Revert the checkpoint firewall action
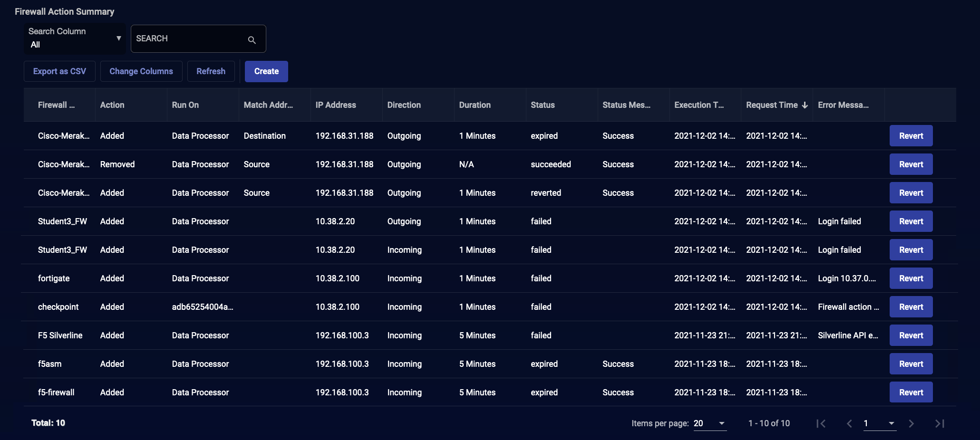The height and width of the screenshot is (440, 980). [x=911, y=307]
